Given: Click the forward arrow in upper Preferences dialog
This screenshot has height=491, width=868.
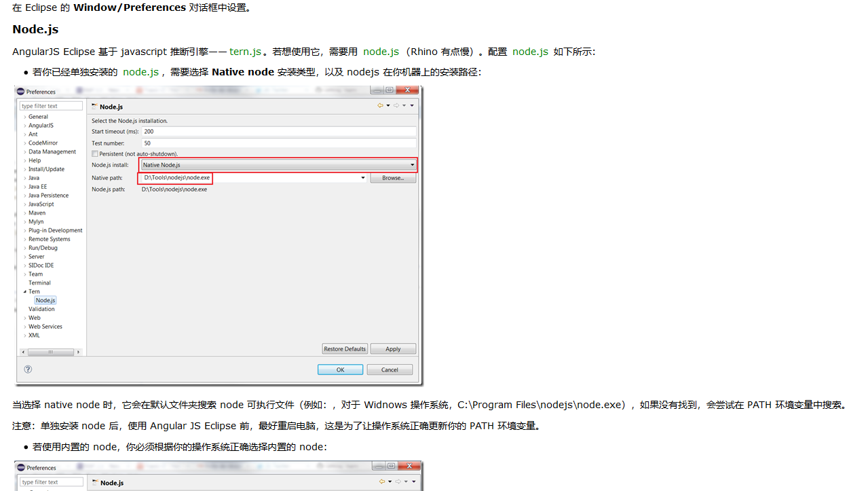Looking at the screenshot, I should point(396,106).
